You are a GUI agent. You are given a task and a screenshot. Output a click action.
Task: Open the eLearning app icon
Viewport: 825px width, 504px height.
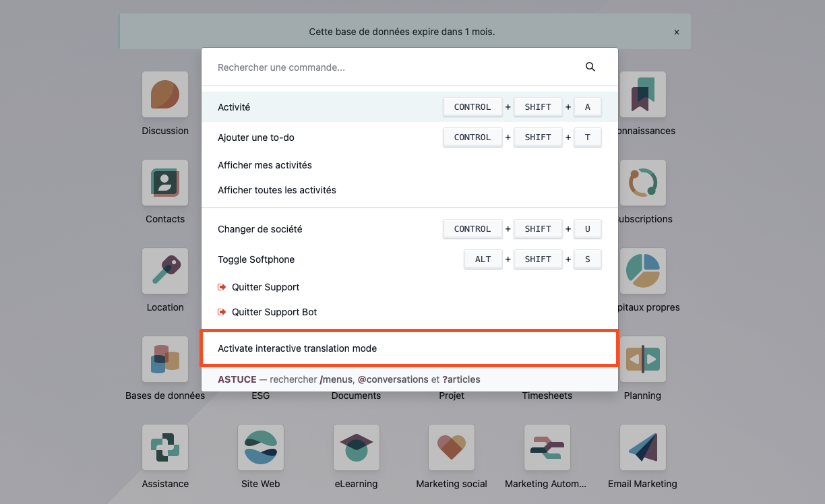pyautogui.click(x=357, y=447)
